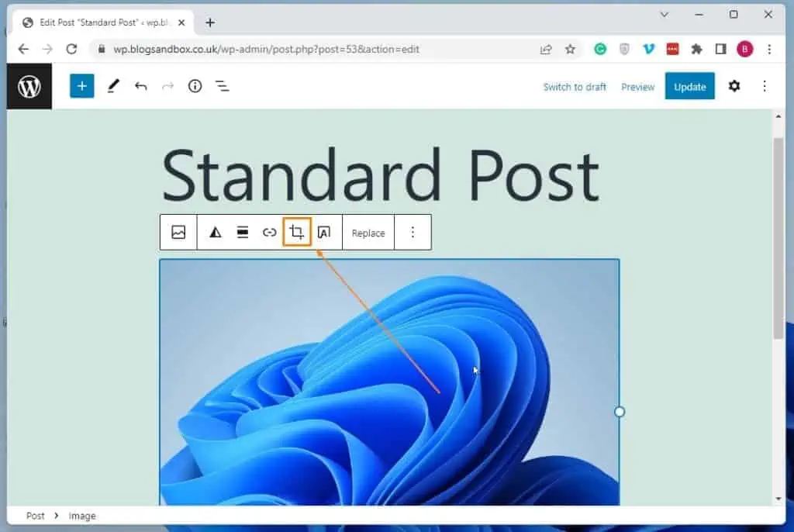Open post Details info icon
Viewport: 794px width, 532px height.
pyautogui.click(x=195, y=86)
